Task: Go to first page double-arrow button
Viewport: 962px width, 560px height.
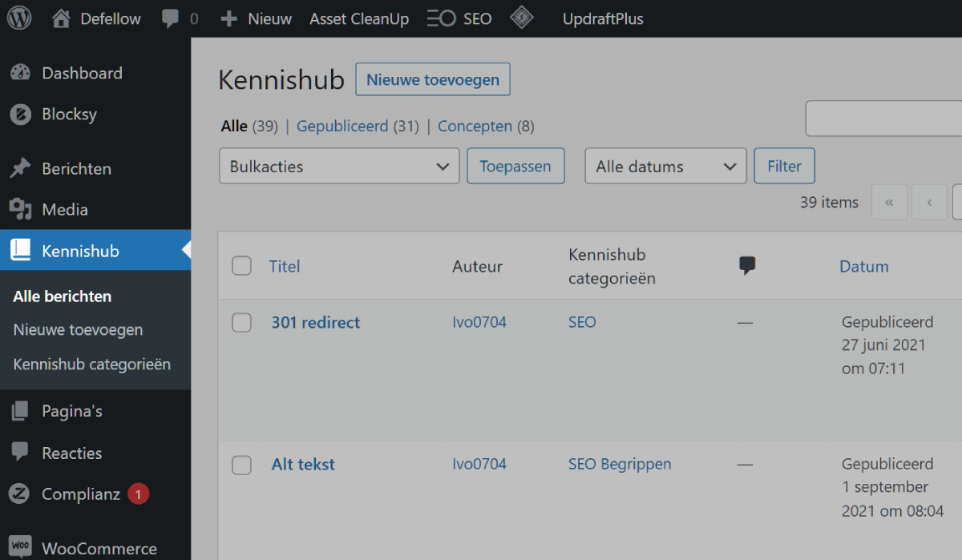Action: pyautogui.click(x=889, y=202)
